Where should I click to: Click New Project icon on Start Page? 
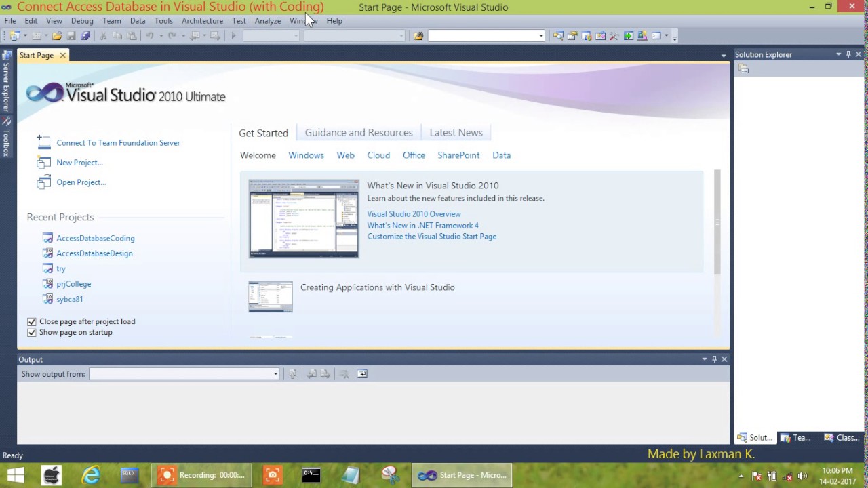click(x=43, y=163)
